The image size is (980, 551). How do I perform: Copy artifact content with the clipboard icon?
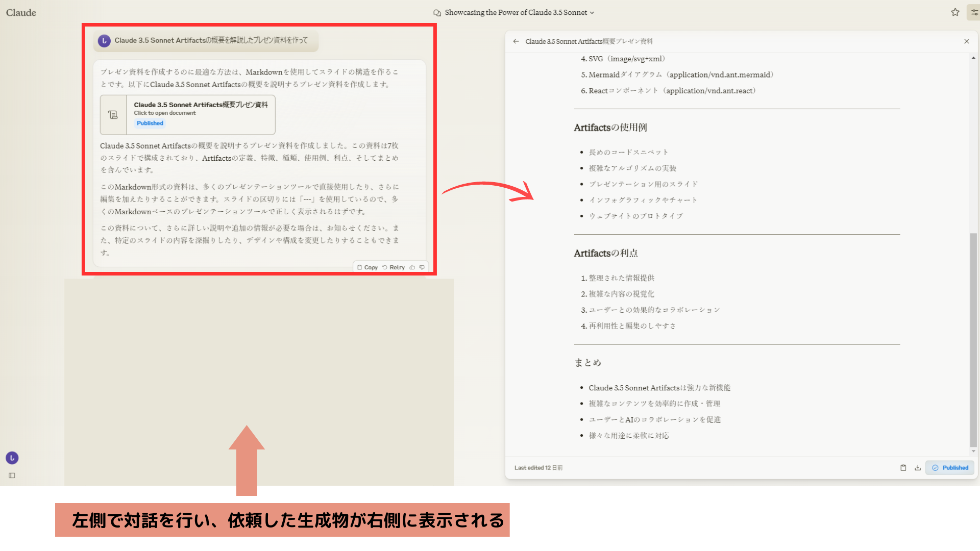903,467
